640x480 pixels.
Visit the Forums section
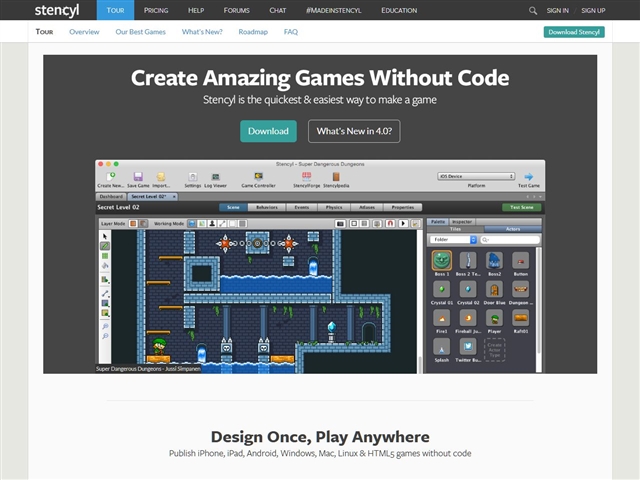click(237, 10)
